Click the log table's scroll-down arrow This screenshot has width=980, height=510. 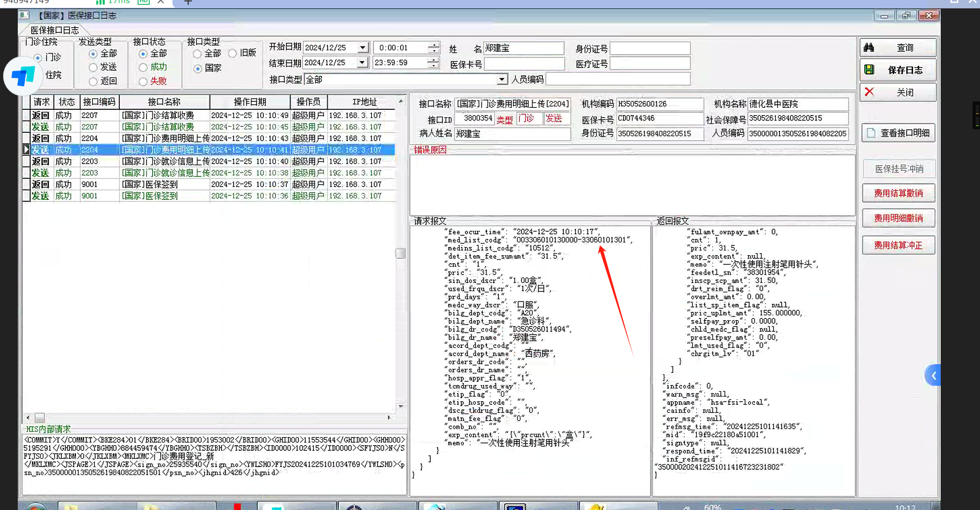[401, 406]
